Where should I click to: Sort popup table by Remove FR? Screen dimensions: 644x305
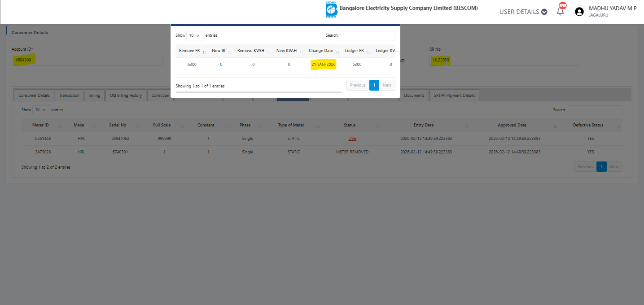pos(189,51)
